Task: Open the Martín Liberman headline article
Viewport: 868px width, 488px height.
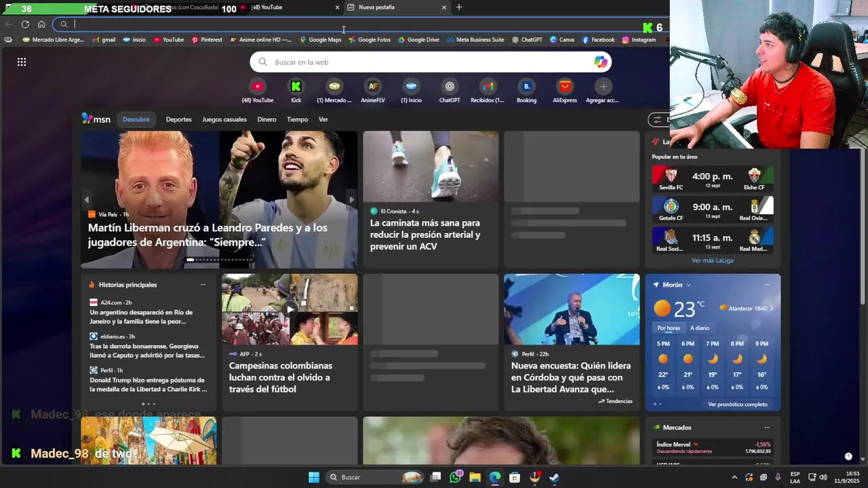Action: pos(208,235)
